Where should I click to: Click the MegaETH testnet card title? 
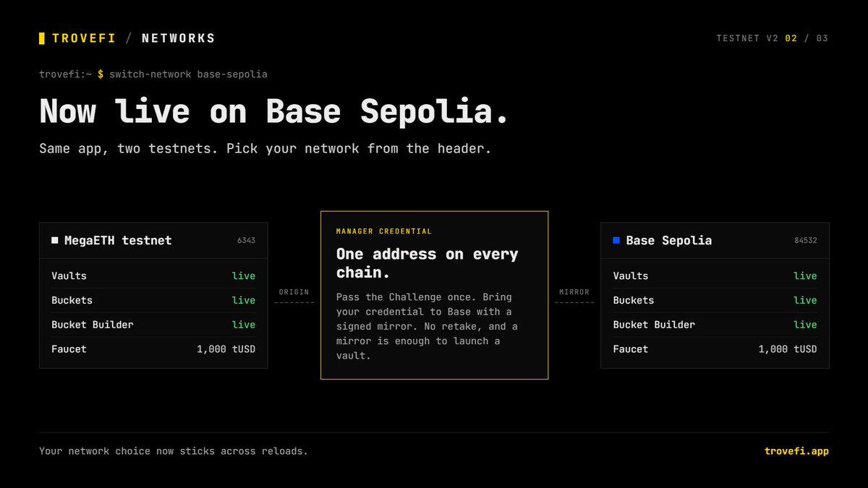coord(118,241)
